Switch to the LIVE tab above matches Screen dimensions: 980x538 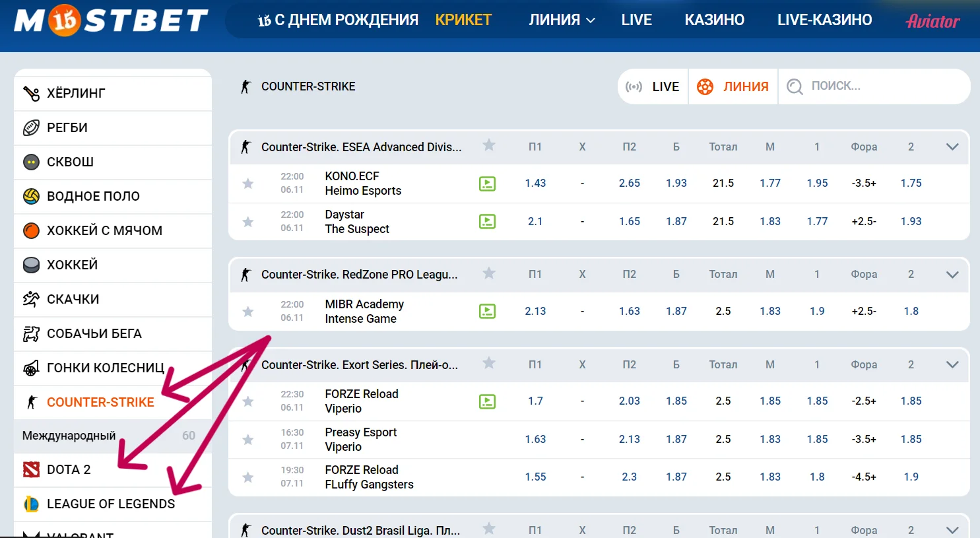[x=653, y=86]
